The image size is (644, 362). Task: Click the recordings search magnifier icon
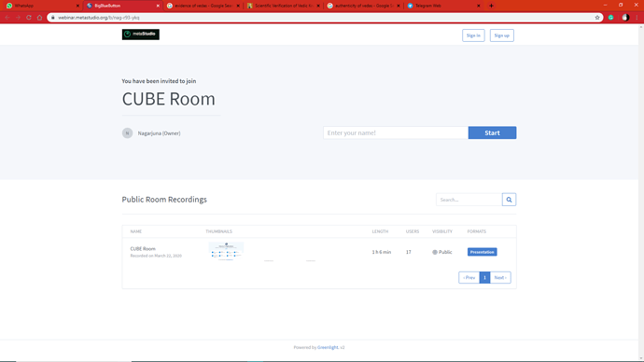tap(509, 200)
